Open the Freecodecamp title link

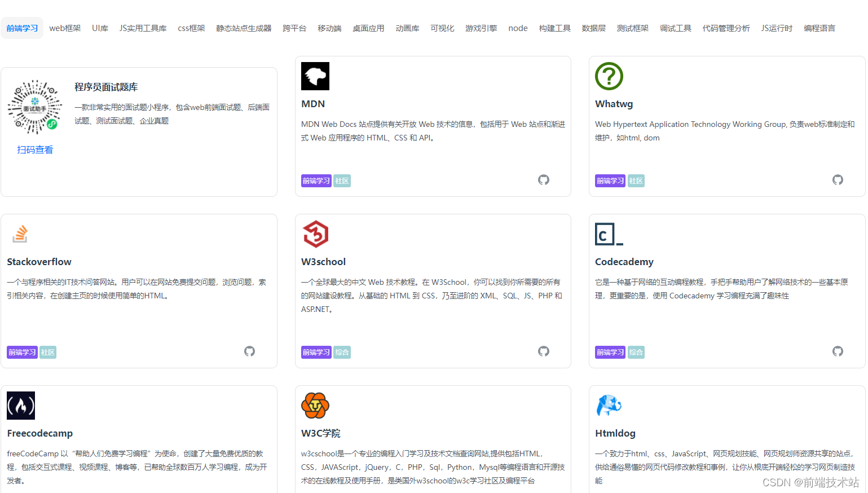click(39, 433)
